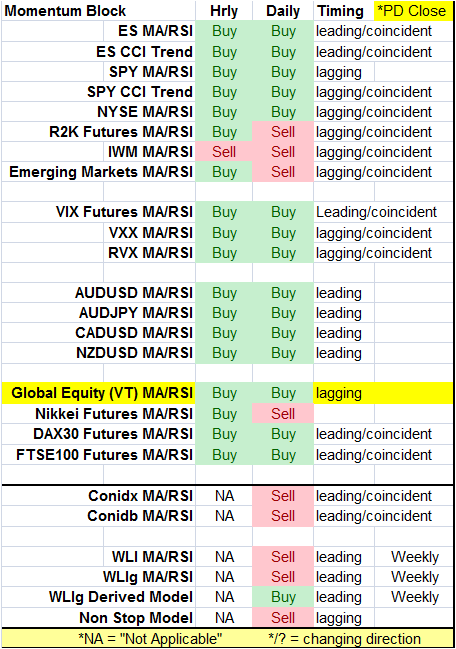Click the NA Not Applicable footnote

click(x=150, y=639)
